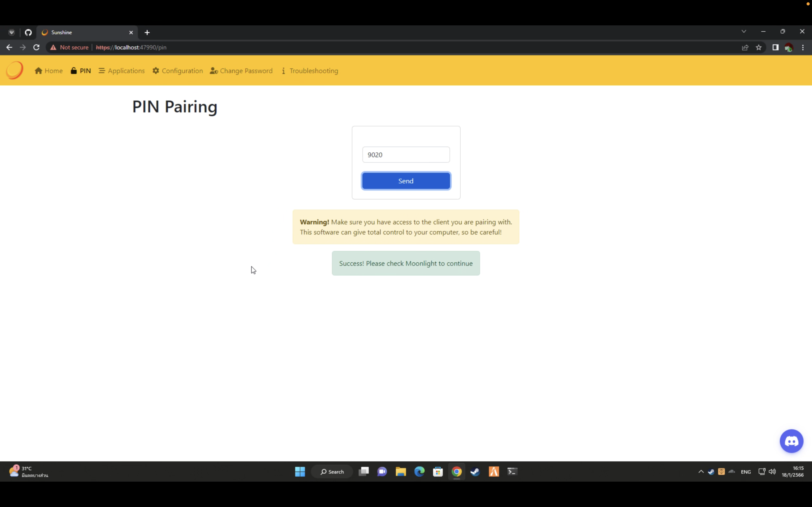812x507 pixels.
Task: Open Chrome three-dot menu
Action: click(x=803, y=47)
